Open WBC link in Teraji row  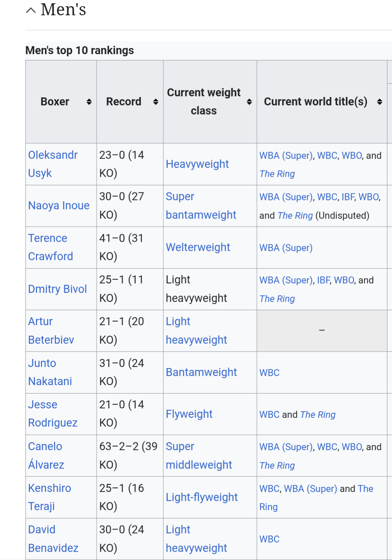[270, 489]
